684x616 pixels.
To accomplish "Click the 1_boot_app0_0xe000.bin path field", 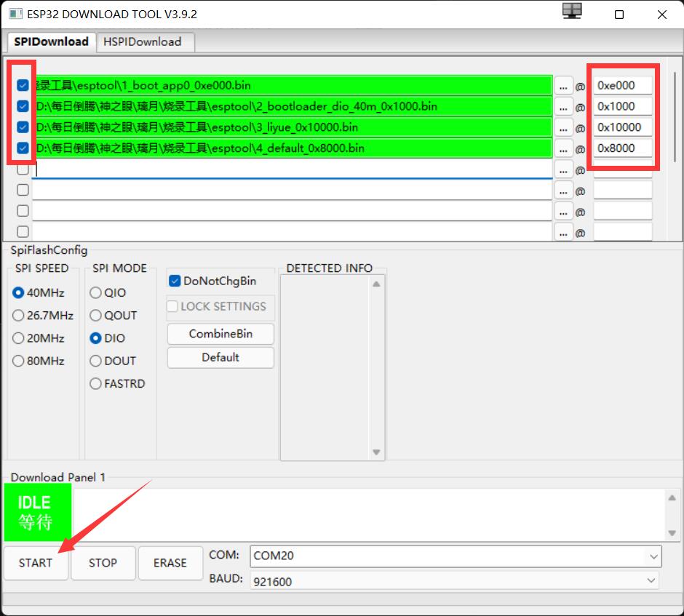I will 293,85.
